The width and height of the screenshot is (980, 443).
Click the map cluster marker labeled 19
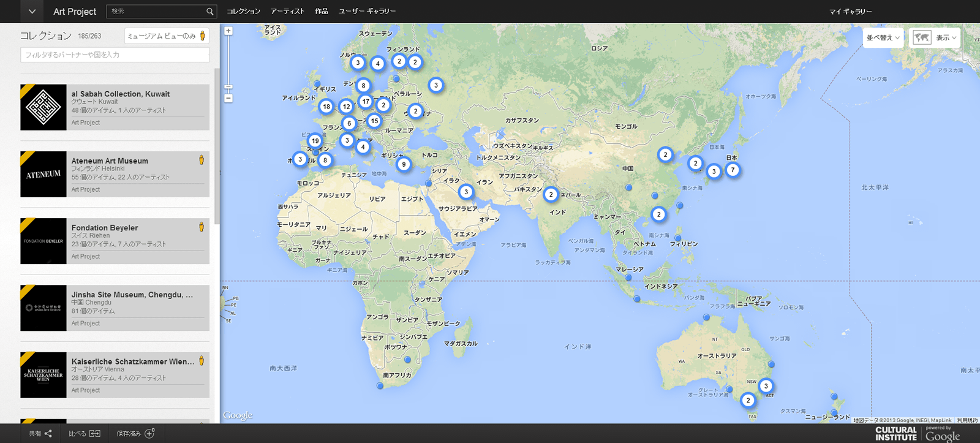[x=315, y=141]
